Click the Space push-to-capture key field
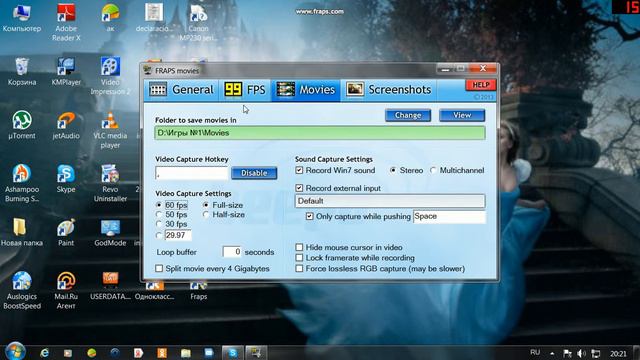The width and height of the screenshot is (640, 360). (x=449, y=217)
